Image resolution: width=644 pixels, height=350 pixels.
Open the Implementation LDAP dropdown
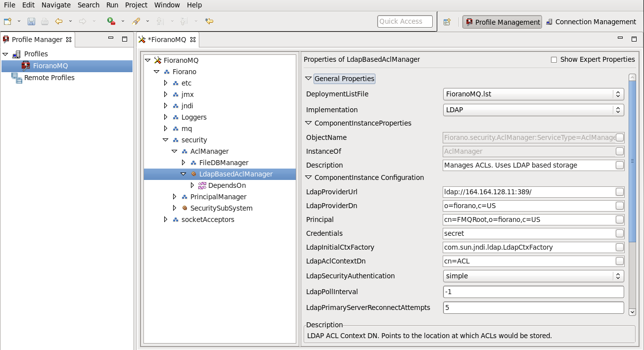534,110
